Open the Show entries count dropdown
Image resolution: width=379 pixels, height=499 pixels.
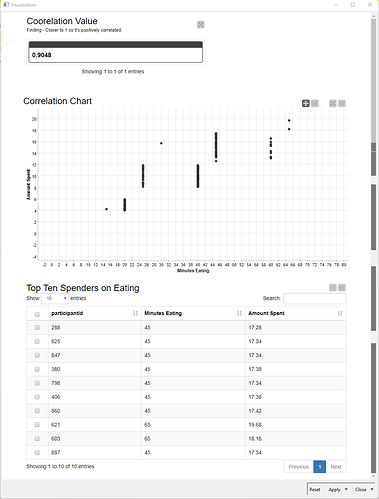[55, 298]
